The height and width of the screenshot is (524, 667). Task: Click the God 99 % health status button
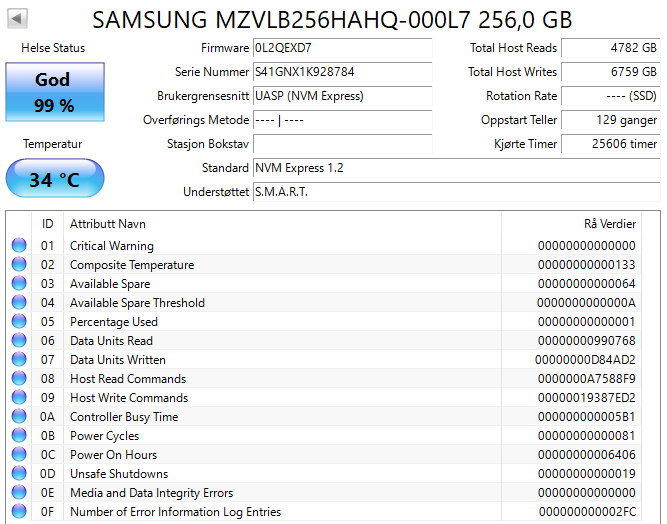[53, 92]
